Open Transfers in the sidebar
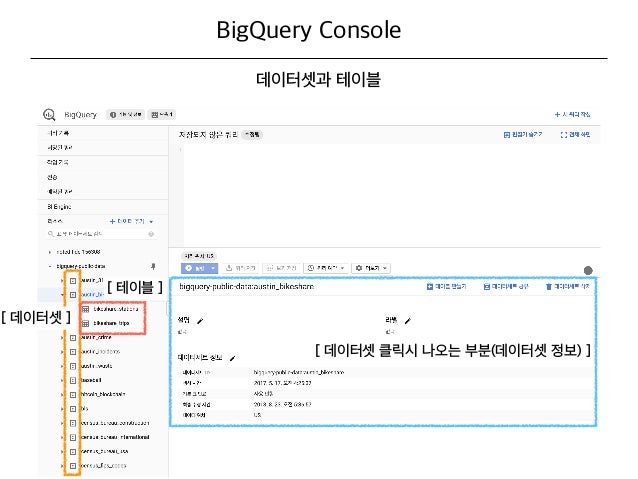 coord(52,177)
